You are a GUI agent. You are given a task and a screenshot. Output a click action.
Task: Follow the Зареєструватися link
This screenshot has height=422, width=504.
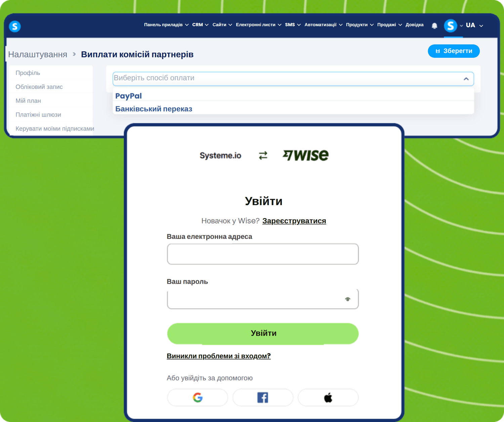click(x=294, y=221)
